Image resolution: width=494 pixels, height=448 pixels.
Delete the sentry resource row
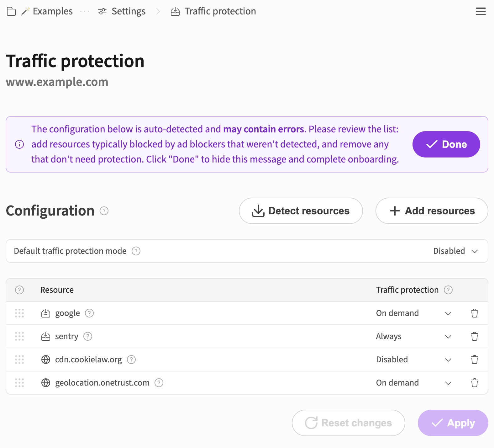(x=474, y=336)
